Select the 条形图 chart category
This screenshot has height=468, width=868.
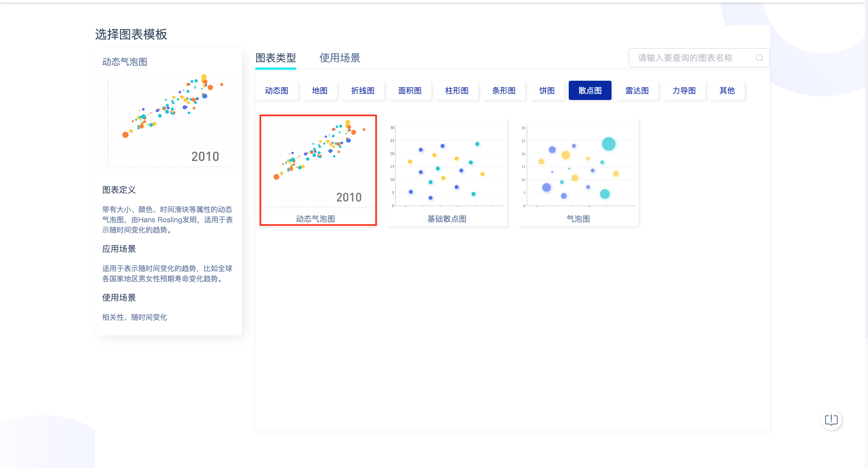pos(504,91)
